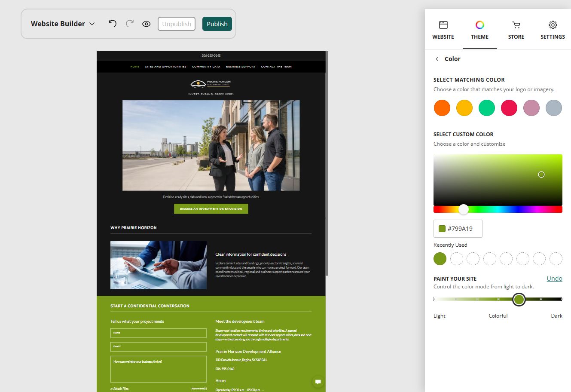Switch to the WEBSITE tab
The width and height of the screenshot is (571, 392).
coord(443,30)
